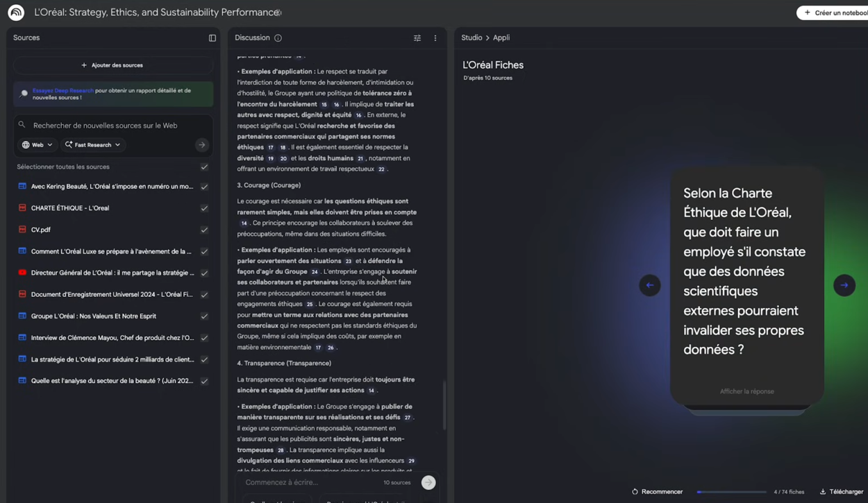The image size is (868, 503).
Task: Open chat configuration sliders icon in Discussion
Action: coord(417,37)
